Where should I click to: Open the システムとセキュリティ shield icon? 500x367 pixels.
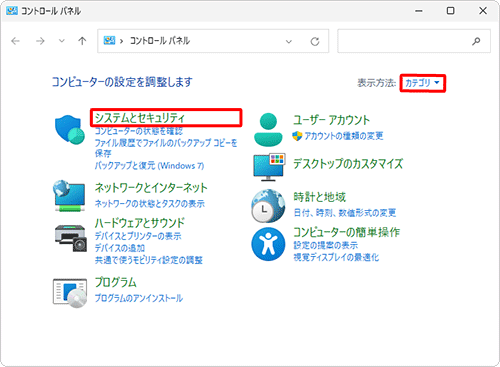70,130
